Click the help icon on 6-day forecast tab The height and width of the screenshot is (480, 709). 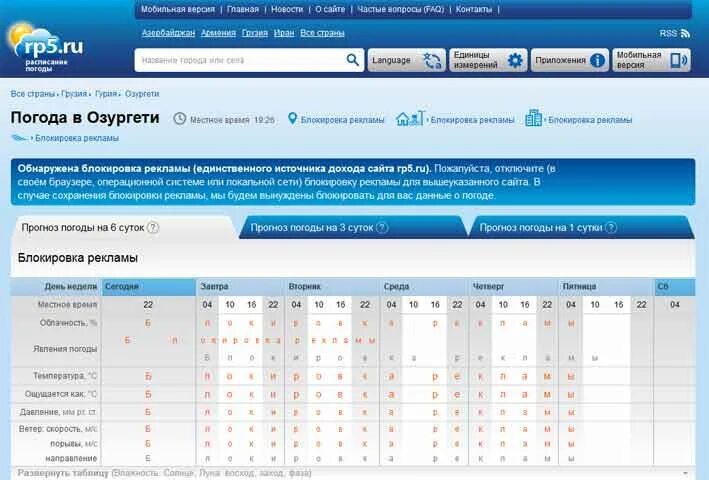click(153, 227)
